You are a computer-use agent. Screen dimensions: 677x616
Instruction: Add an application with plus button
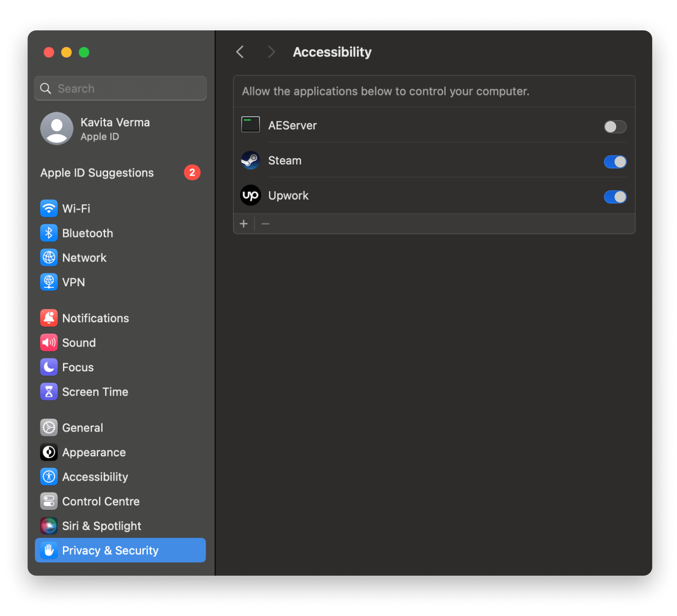pos(244,224)
